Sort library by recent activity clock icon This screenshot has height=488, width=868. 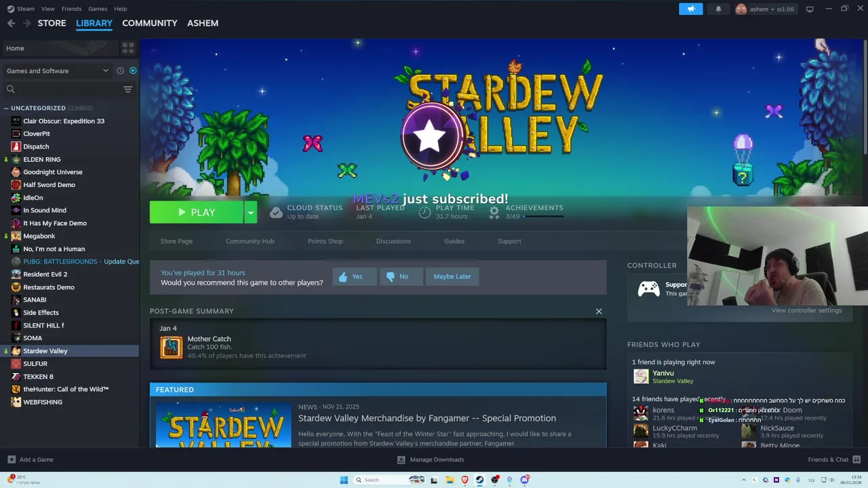(x=120, y=70)
